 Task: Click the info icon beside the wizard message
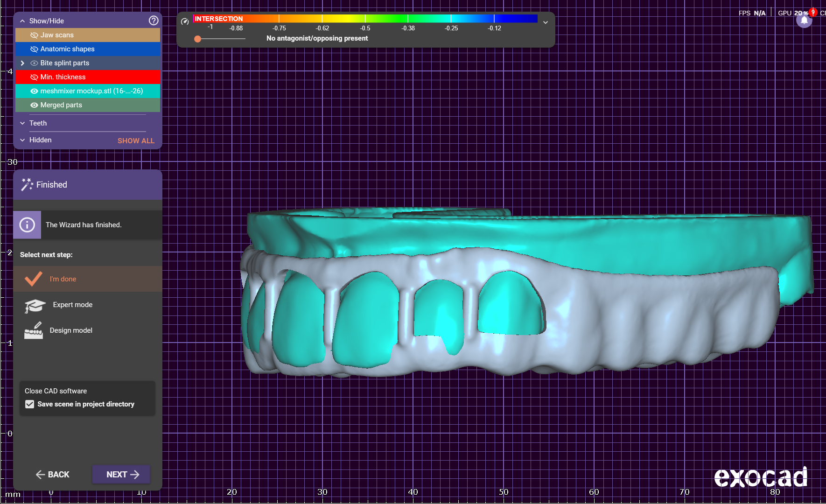click(x=27, y=225)
